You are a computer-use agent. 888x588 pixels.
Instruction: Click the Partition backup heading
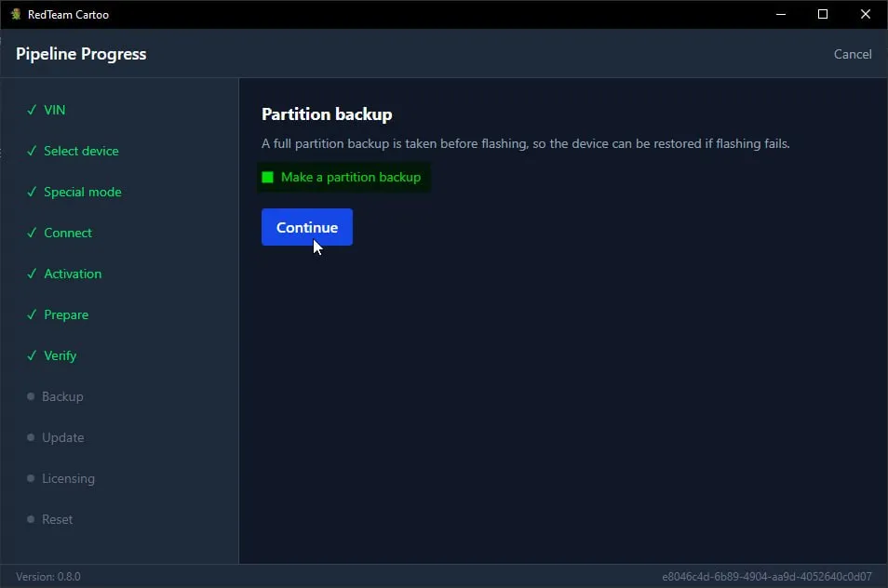pyautogui.click(x=327, y=114)
